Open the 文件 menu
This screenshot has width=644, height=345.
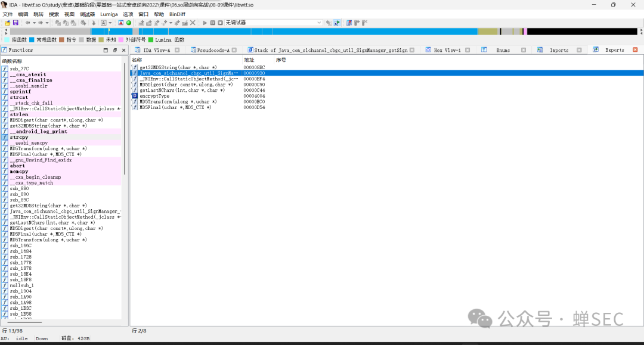(x=7, y=14)
